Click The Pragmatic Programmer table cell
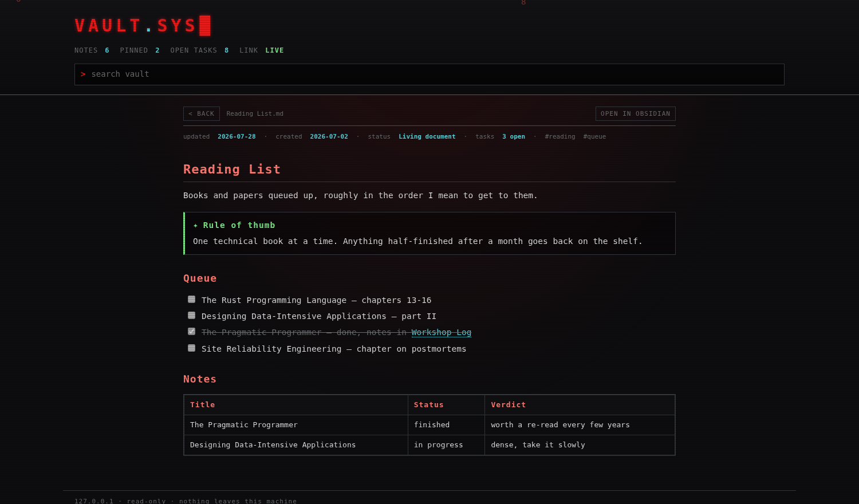Screen dimensions: 859x504 click(x=296, y=425)
